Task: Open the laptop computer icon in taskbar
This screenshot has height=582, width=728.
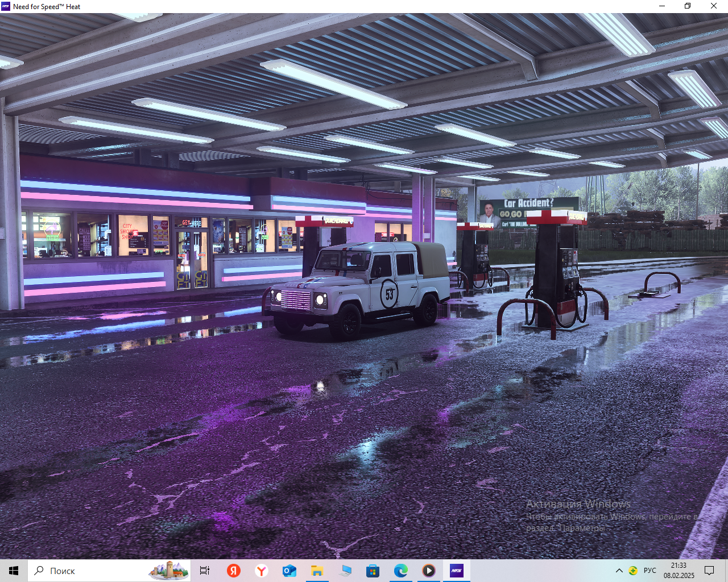Action: coord(345,571)
